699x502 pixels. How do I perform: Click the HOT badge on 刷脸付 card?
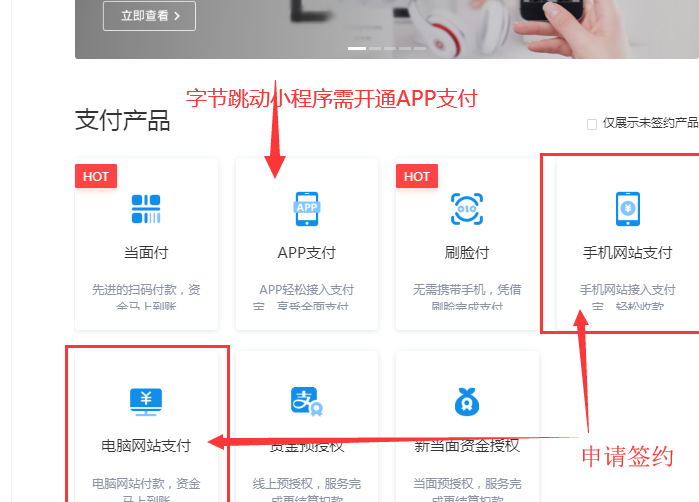coord(417,177)
